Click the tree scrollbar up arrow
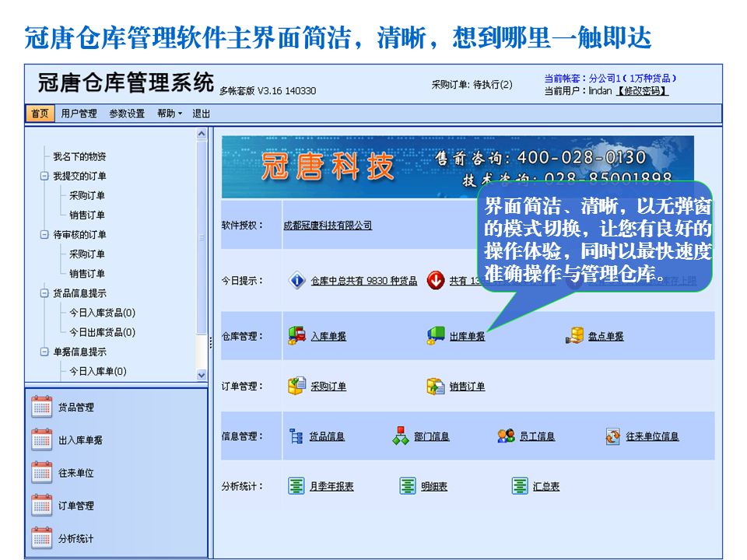This screenshot has height=560, width=747. 202,134
